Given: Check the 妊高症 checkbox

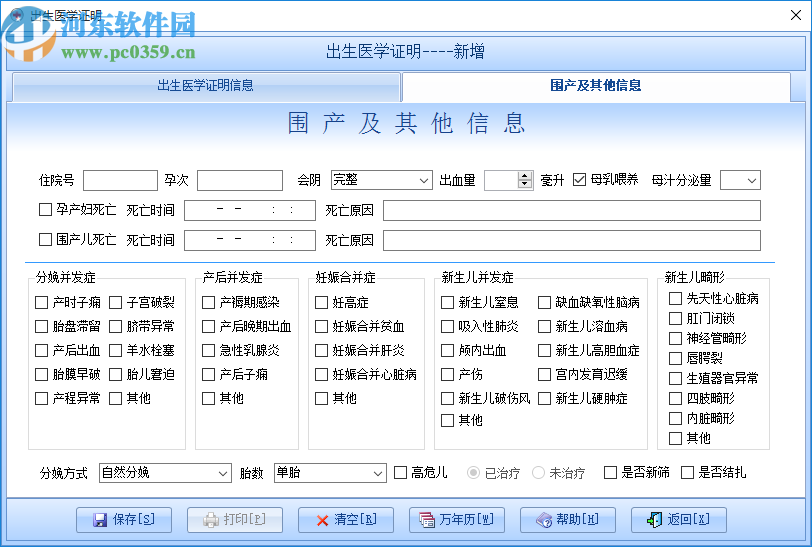Looking at the screenshot, I should point(322,303).
